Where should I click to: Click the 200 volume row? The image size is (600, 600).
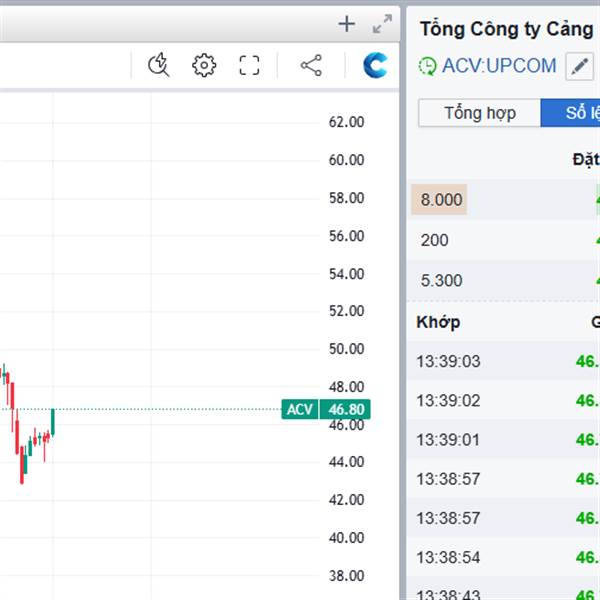pos(435,240)
